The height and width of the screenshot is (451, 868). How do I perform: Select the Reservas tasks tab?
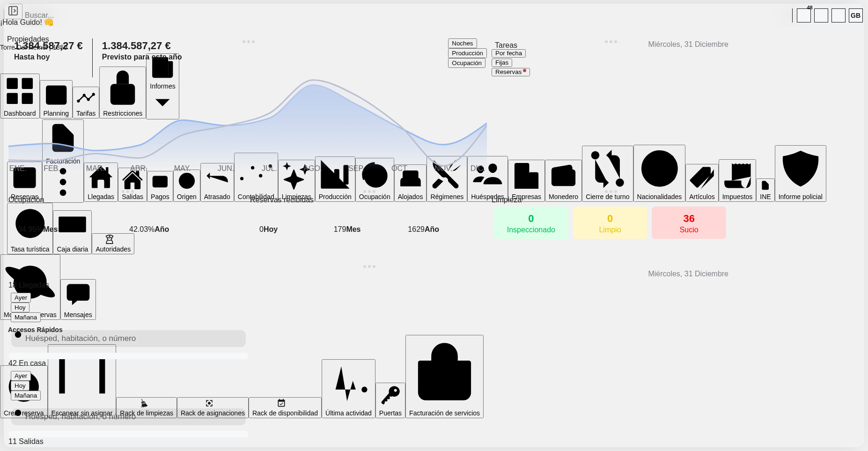tap(510, 72)
